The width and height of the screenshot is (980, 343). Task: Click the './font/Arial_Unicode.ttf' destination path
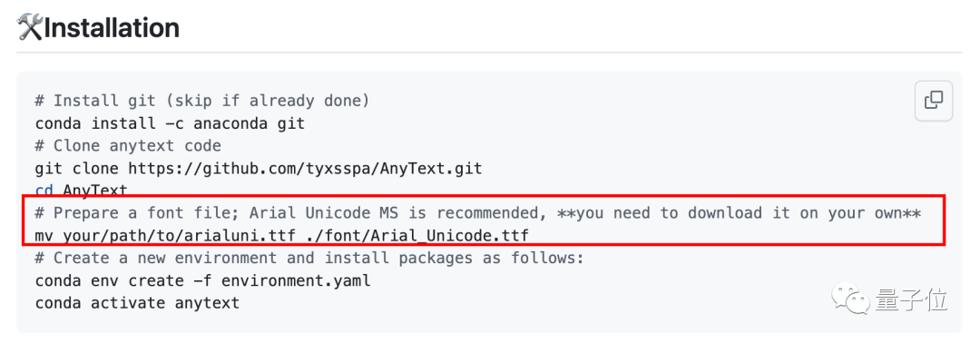(416, 236)
